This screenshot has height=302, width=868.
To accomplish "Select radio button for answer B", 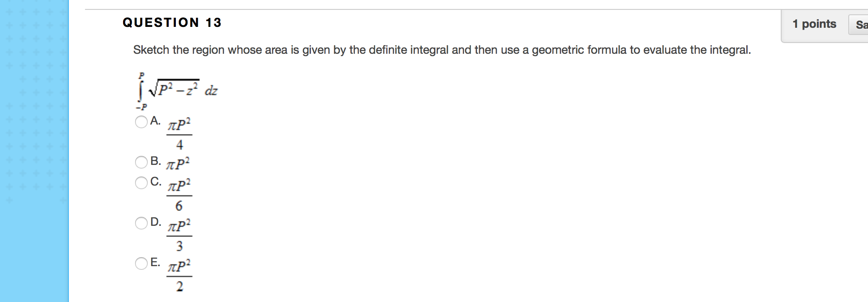I will [x=141, y=162].
